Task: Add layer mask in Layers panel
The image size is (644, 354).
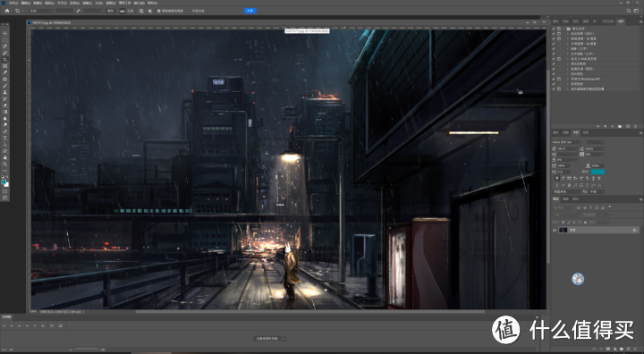Action: [x=608, y=349]
